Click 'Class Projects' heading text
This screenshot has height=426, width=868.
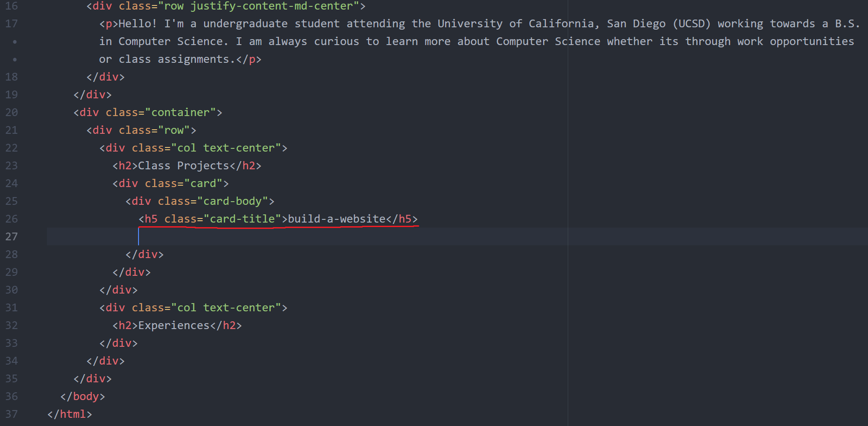tap(184, 166)
